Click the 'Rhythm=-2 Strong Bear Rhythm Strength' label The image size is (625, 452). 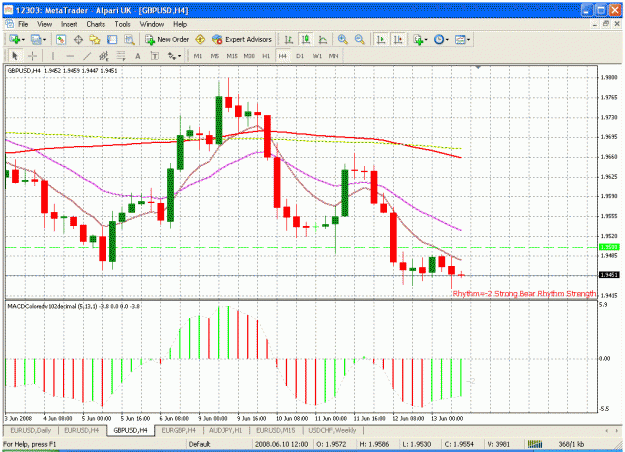[524, 294]
